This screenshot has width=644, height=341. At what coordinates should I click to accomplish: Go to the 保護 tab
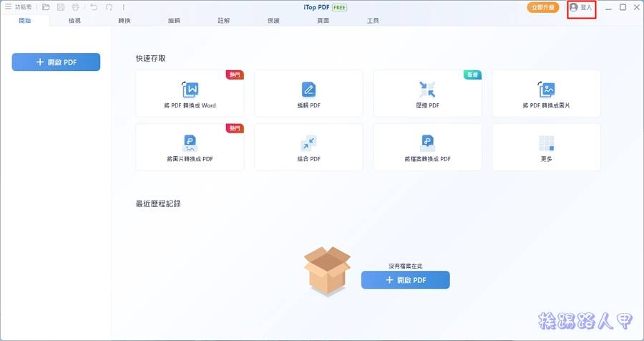click(x=273, y=21)
